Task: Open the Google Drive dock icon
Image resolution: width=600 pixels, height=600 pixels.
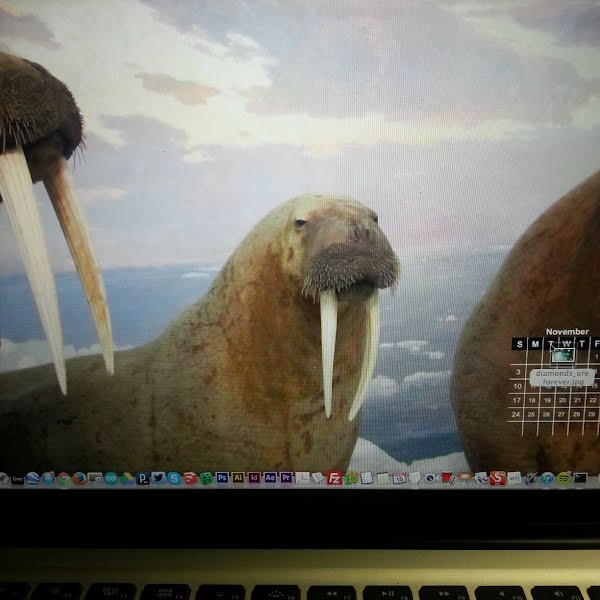Action: pyautogui.click(x=127, y=478)
